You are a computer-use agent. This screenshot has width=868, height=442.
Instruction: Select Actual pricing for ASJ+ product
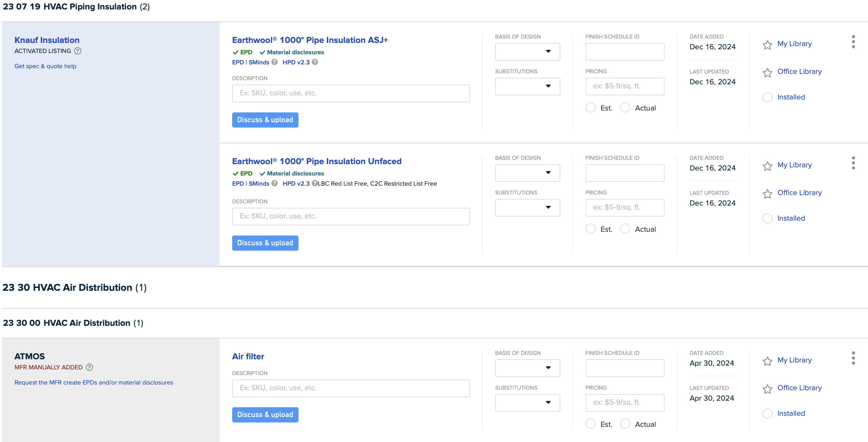point(625,107)
